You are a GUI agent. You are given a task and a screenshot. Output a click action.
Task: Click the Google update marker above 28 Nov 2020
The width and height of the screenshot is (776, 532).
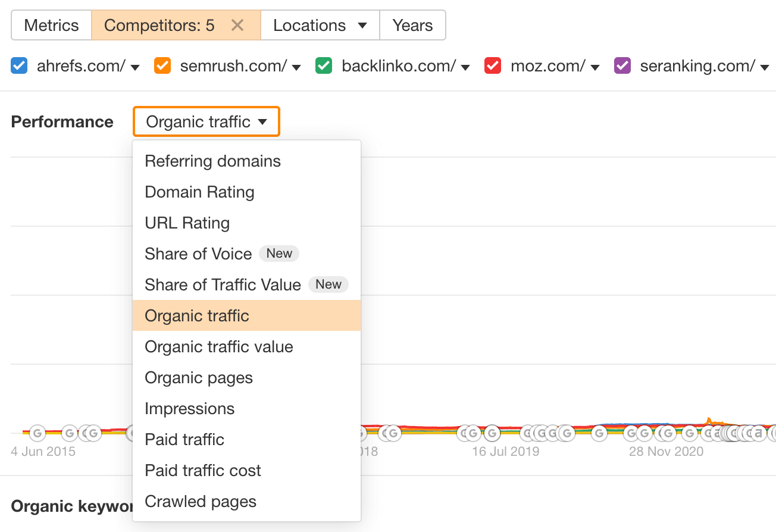[668, 433]
